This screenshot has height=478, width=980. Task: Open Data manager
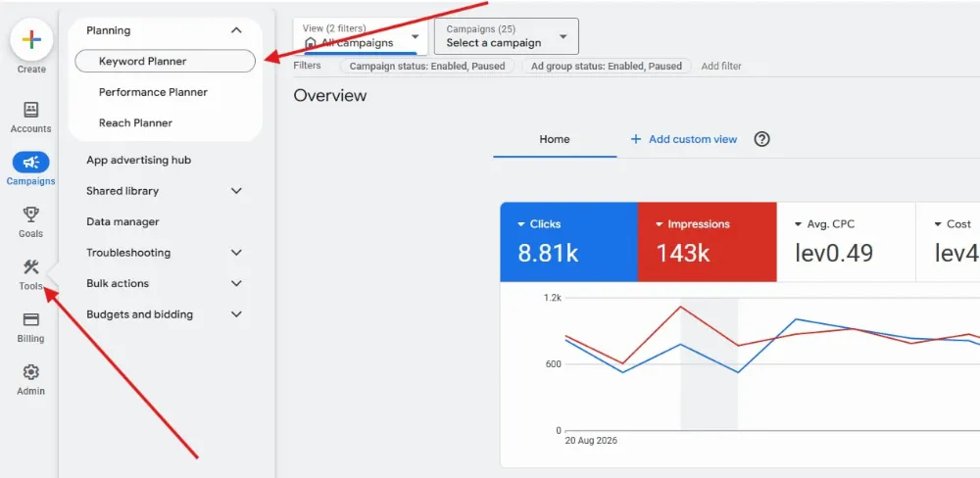tap(122, 221)
